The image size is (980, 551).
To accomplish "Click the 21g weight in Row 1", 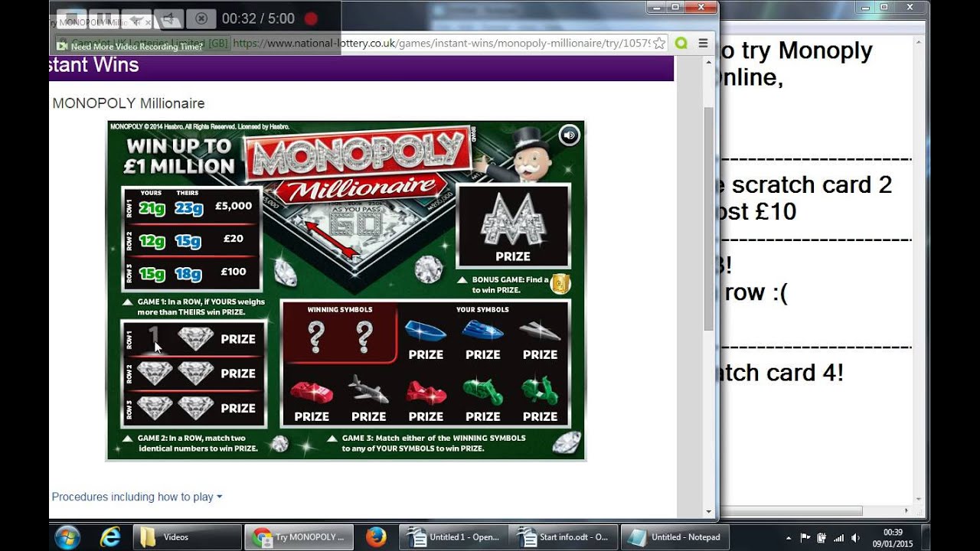I will pyautogui.click(x=152, y=207).
